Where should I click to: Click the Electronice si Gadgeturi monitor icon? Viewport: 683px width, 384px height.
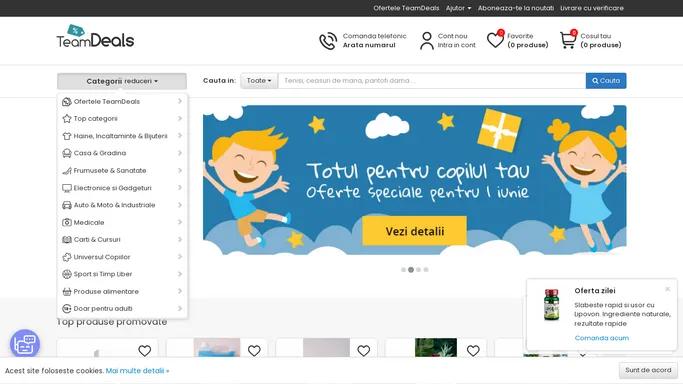[x=67, y=188]
